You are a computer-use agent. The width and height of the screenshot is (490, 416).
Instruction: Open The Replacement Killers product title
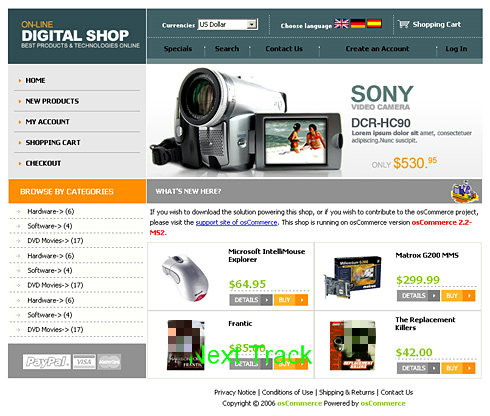(x=425, y=324)
